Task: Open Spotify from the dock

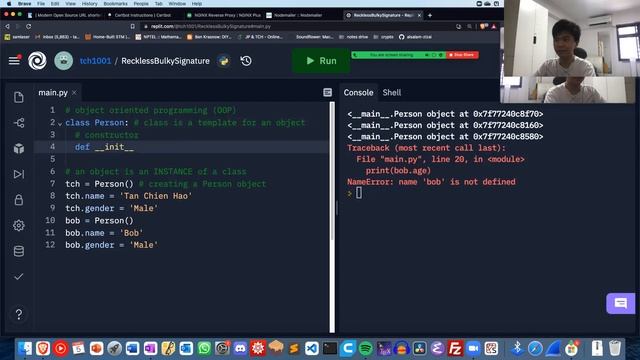Action: (x=366, y=348)
